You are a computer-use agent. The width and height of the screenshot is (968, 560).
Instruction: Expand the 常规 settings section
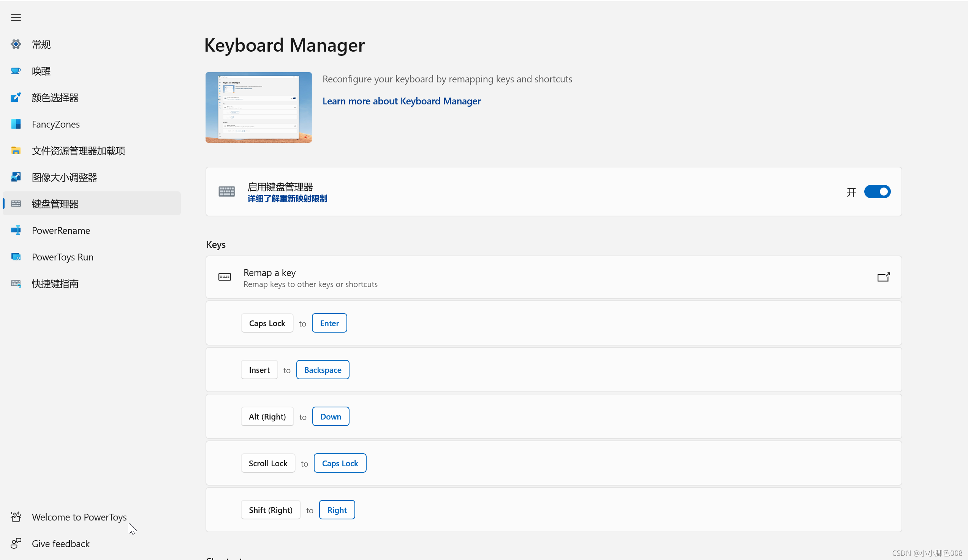pyautogui.click(x=42, y=44)
